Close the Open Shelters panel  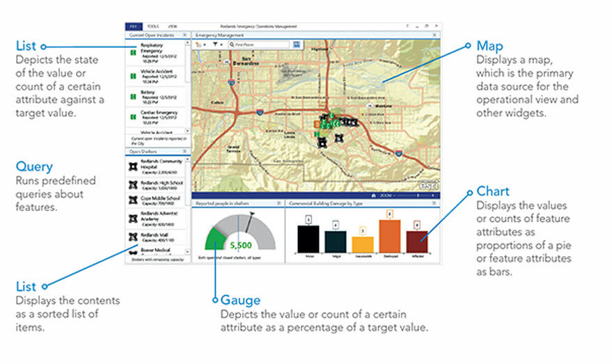coord(185,151)
